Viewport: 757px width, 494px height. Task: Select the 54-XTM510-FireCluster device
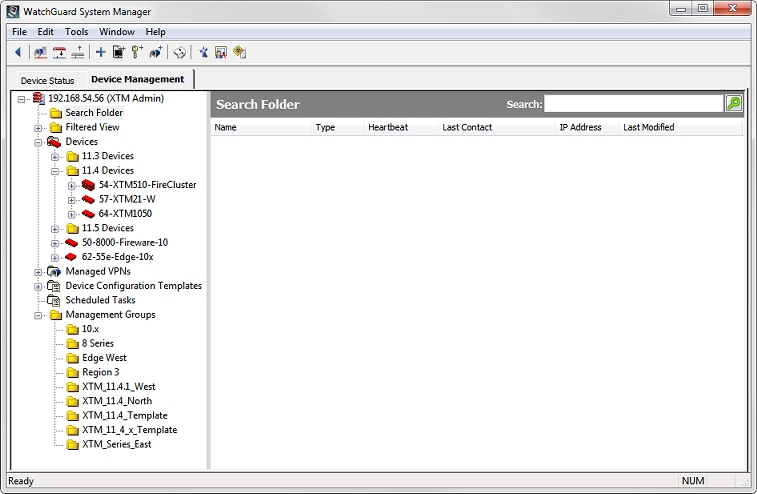coord(147,185)
